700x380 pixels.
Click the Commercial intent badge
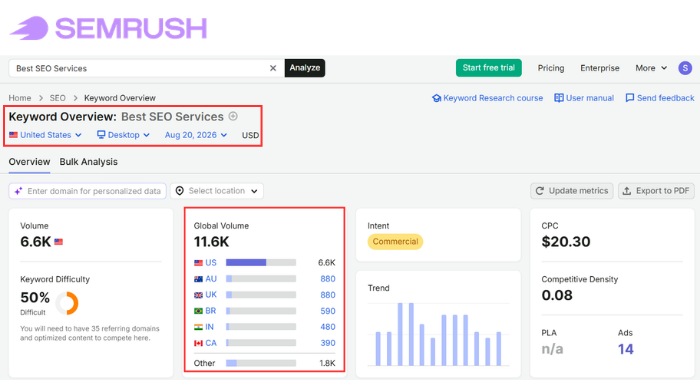coord(395,242)
